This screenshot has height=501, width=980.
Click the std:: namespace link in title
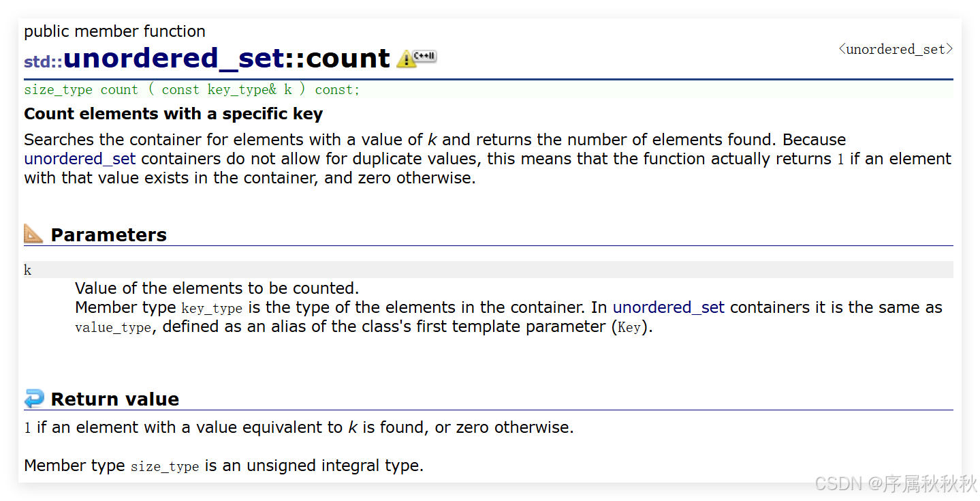43,61
